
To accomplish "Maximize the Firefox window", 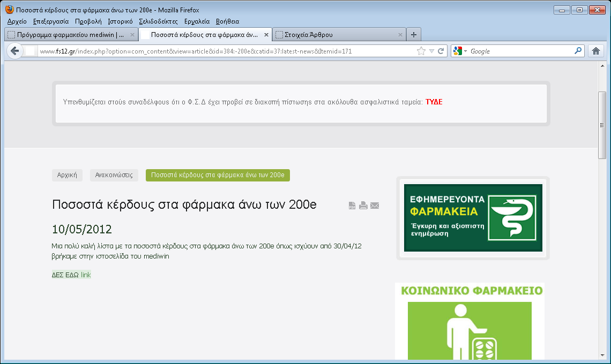I will click(579, 10).
